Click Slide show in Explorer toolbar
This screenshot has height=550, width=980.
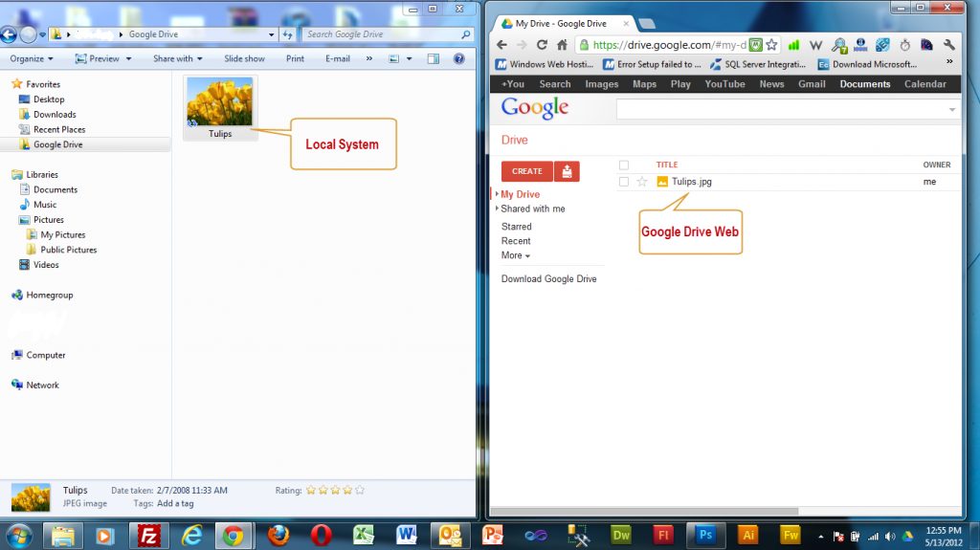tap(244, 58)
